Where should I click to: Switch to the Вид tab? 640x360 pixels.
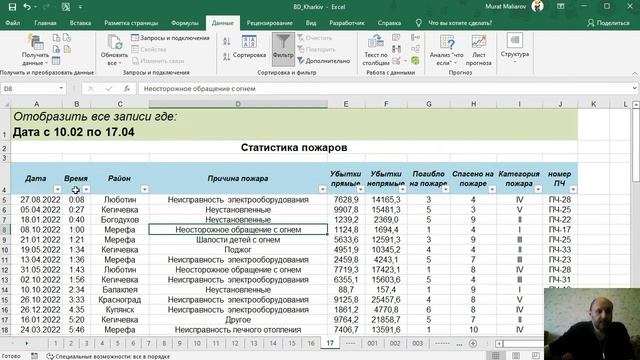pyautogui.click(x=311, y=23)
